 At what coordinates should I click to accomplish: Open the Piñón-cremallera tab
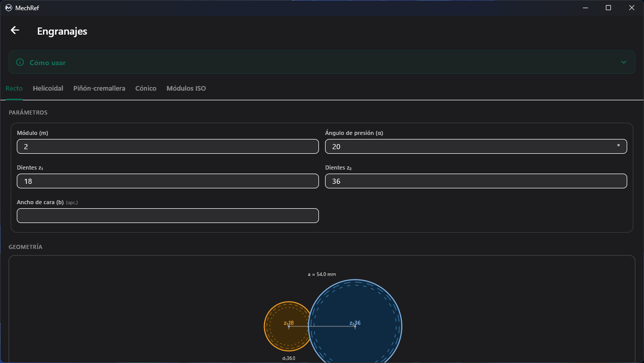tap(99, 89)
